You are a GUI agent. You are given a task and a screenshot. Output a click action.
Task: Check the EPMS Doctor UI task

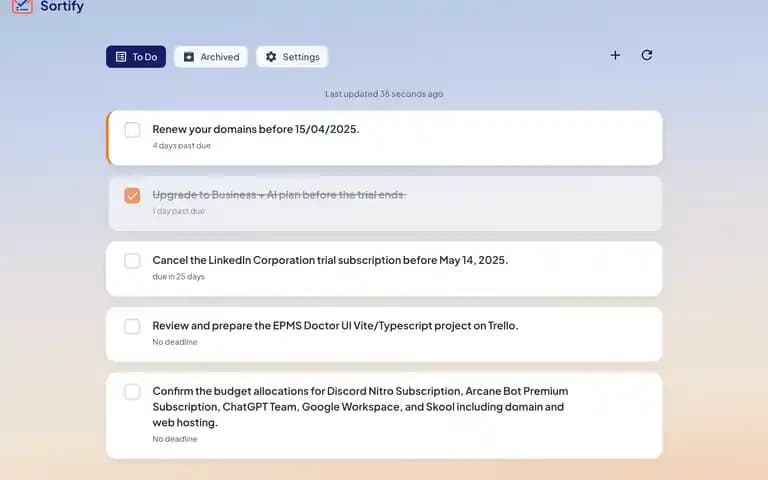pyautogui.click(x=132, y=326)
